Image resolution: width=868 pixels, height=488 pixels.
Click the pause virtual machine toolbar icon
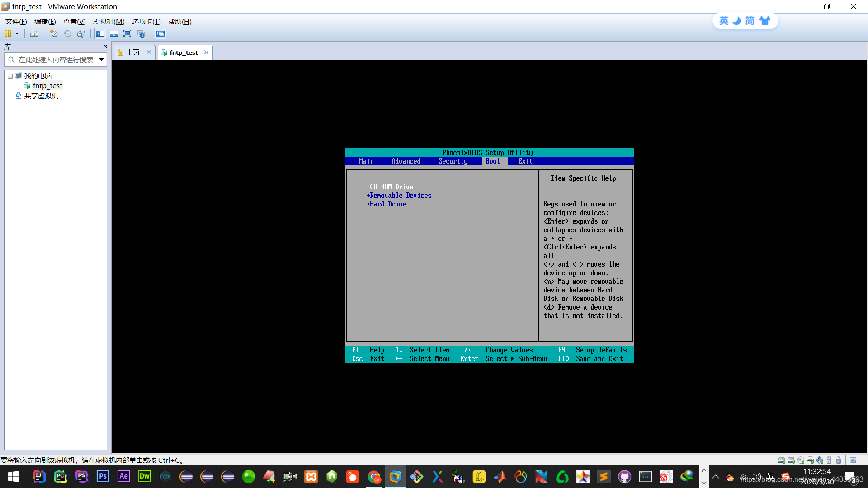click(8, 33)
